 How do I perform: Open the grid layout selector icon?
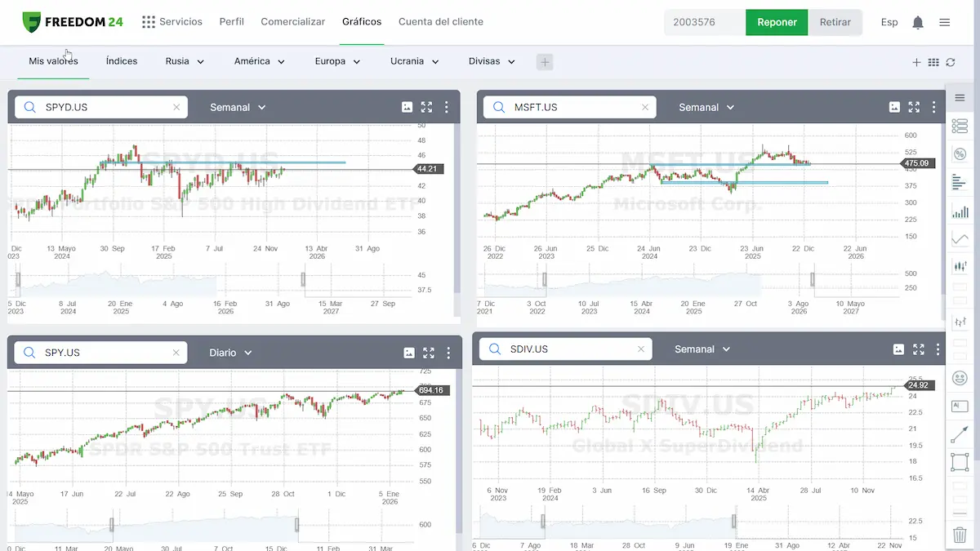click(x=933, y=62)
